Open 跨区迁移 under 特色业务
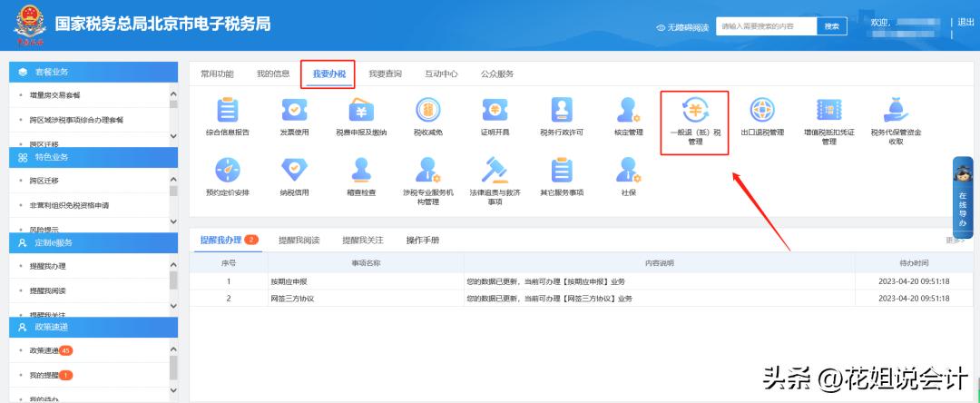Image resolution: width=980 pixels, height=403 pixels. pos(44,181)
